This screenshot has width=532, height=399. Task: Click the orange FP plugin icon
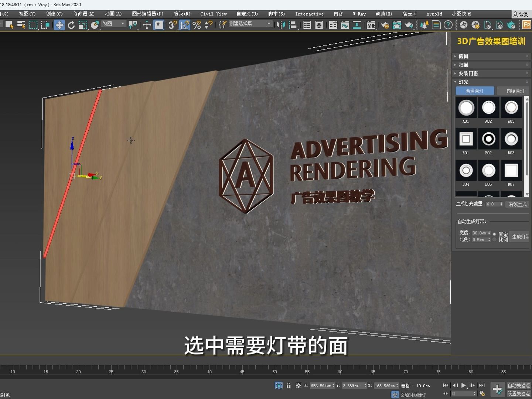(527, 25)
